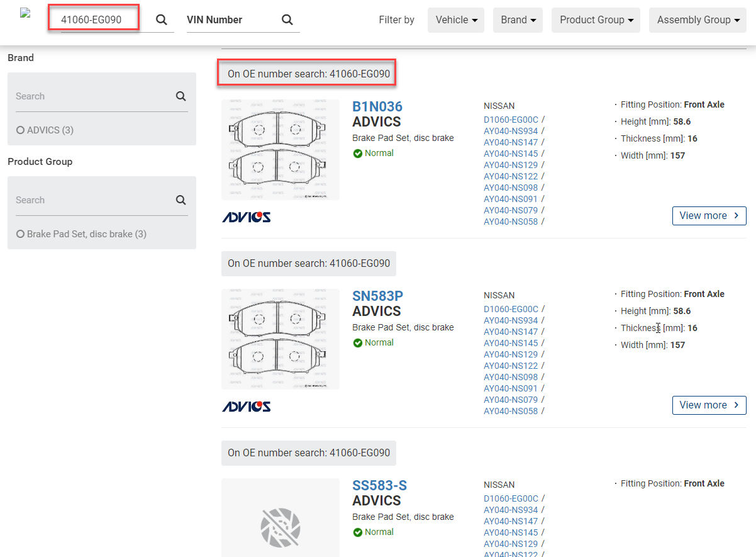756x557 pixels.
Task: Click AY040-NS091 in B1N036 listing
Action: [511, 199]
